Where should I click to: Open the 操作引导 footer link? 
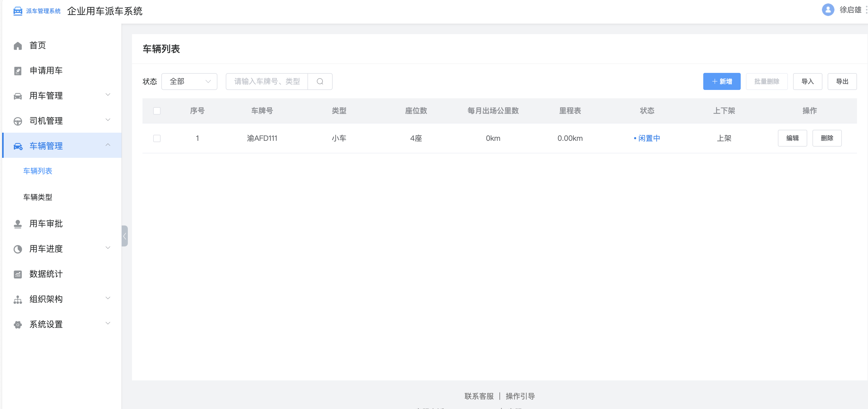coord(520,396)
